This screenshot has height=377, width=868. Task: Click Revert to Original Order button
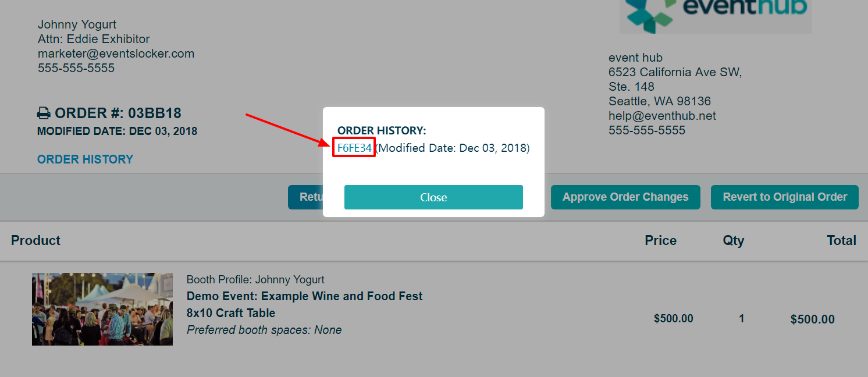(x=785, y=197)
